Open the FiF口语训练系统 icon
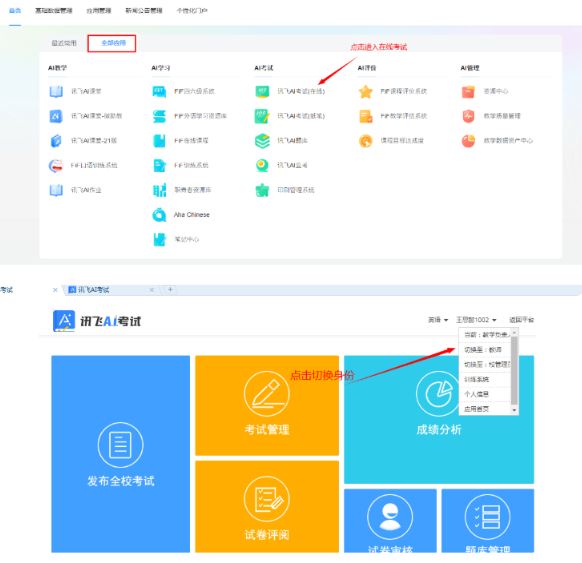The width and height of the screenshot is (582, 563). click(56, 166)
